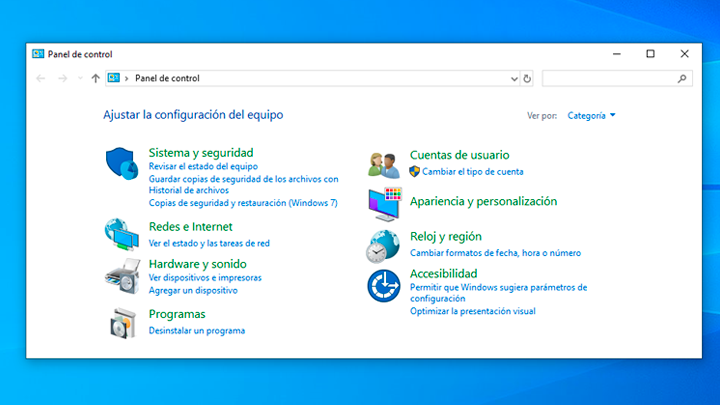Open Cambiar el tipo de cuenta
720x405 pixels.
tap(472, 171)
